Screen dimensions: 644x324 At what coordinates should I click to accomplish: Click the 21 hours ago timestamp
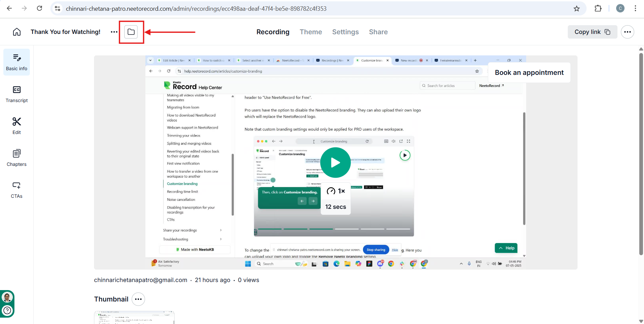[213, 280]
